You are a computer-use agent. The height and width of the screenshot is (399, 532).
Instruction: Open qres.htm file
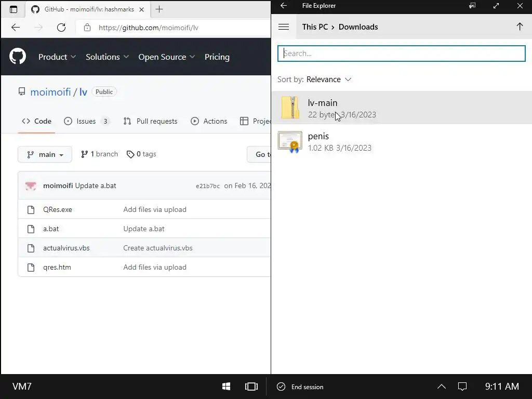click(57, 268)
